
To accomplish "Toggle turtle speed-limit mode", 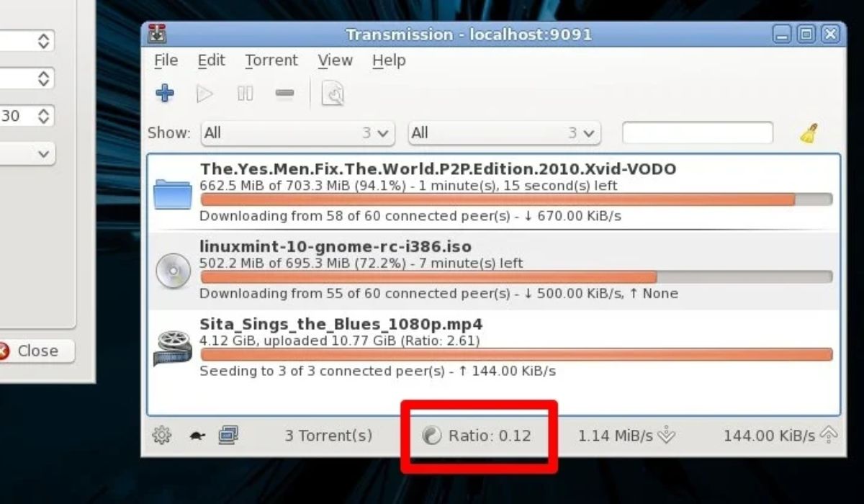I will 197,436.
